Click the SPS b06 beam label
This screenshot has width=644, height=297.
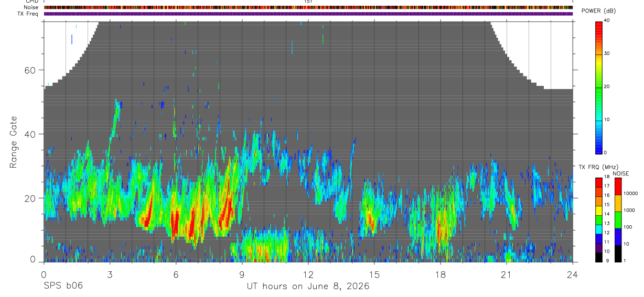pos(62,287)
